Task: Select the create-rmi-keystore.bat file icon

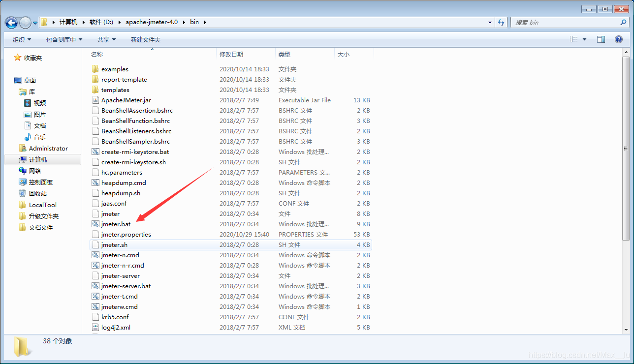Action: (x=95, y=152)
